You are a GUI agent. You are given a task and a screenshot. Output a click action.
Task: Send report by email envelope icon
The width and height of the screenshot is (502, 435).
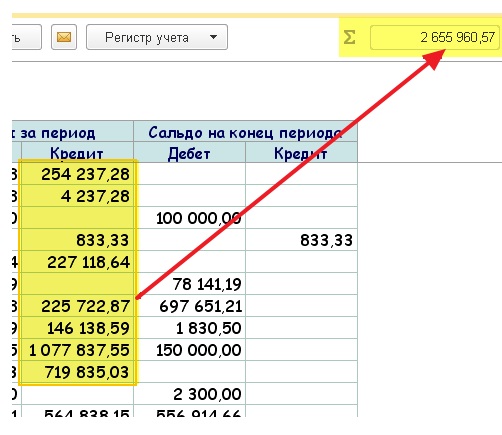pos(64,37)
